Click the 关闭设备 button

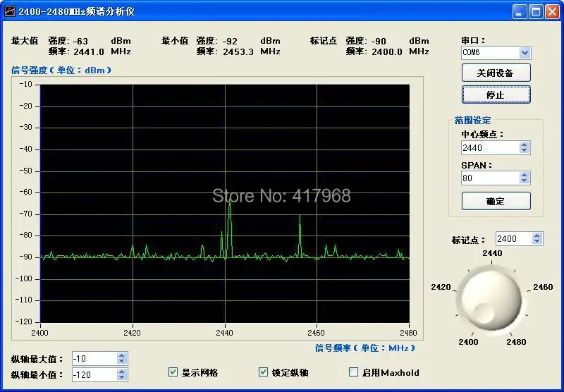pyautogui.click(x=496, y=73)
